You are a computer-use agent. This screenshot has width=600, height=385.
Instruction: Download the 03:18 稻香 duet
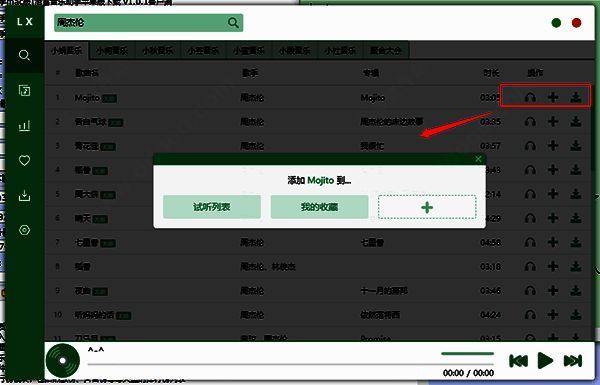[576, 266]
